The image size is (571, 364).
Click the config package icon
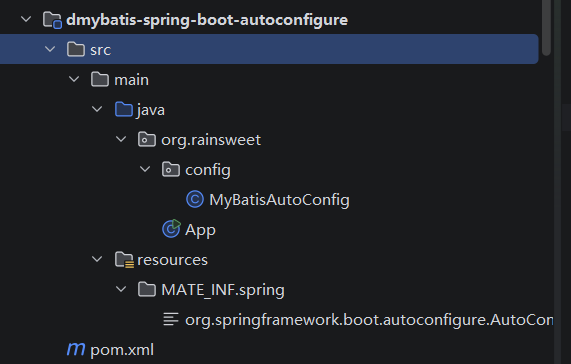coord(171,170)
